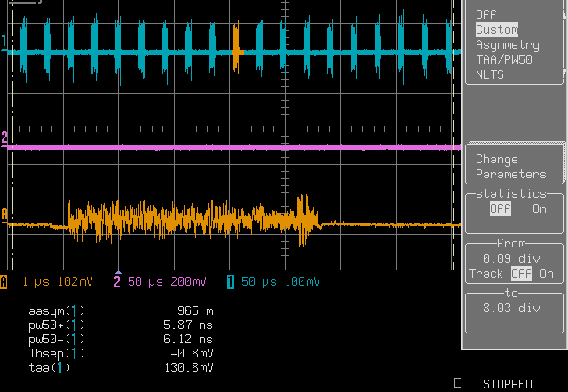This screenshot has height=392, width=568.
Task: Click the lbsep(1) parameter row
Action: [121, 353]
